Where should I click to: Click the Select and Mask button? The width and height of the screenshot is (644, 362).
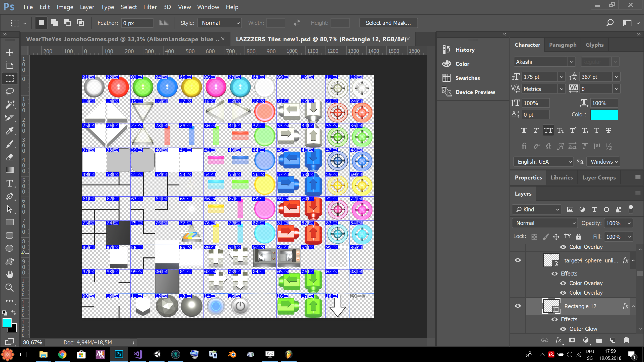(388, 23)
